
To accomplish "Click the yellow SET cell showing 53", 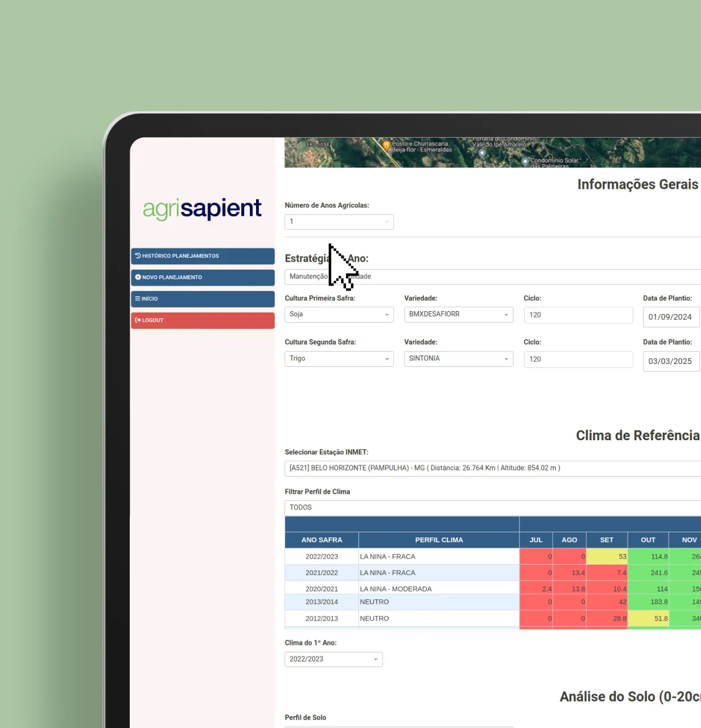I will click(x=607, y=557).
